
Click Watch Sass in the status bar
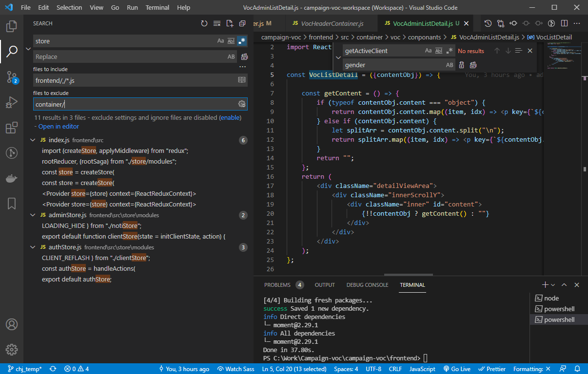coord(236,369)
